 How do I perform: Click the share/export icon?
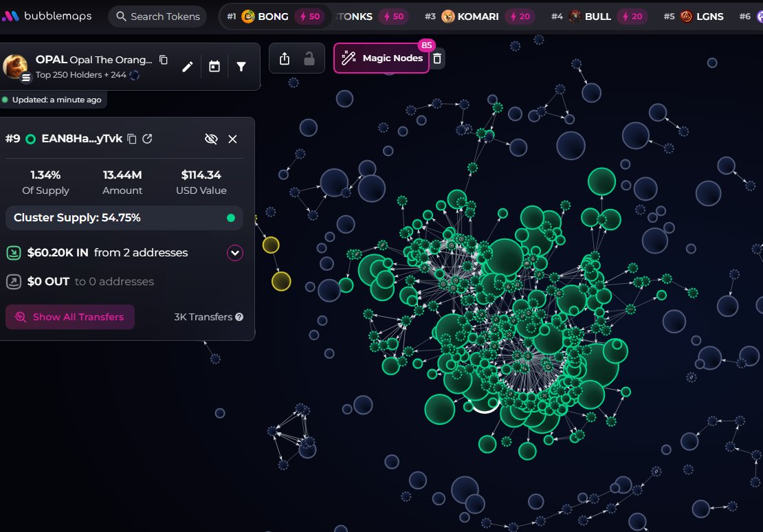pos(285,59)
